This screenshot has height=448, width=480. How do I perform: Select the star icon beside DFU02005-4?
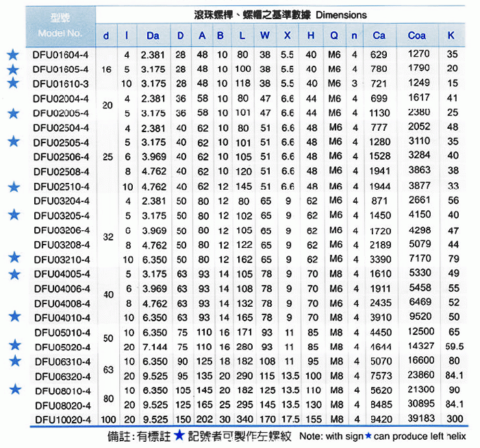[x=12, y=113]
